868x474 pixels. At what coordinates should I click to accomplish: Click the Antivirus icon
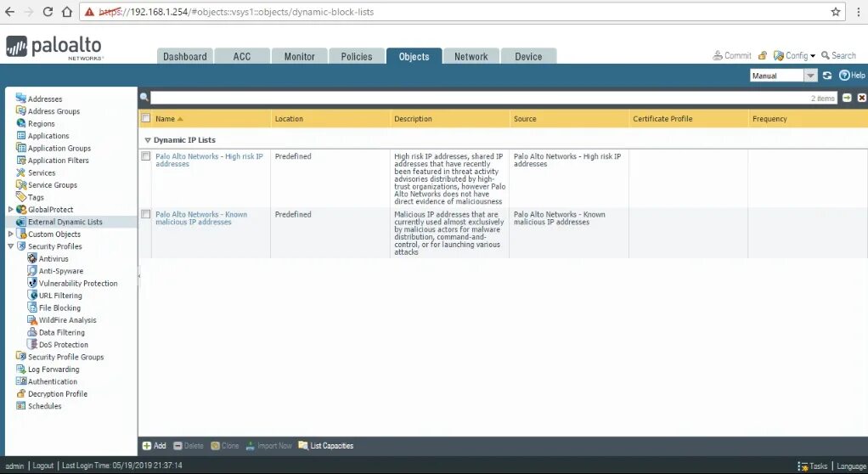[x=32, y=258]
